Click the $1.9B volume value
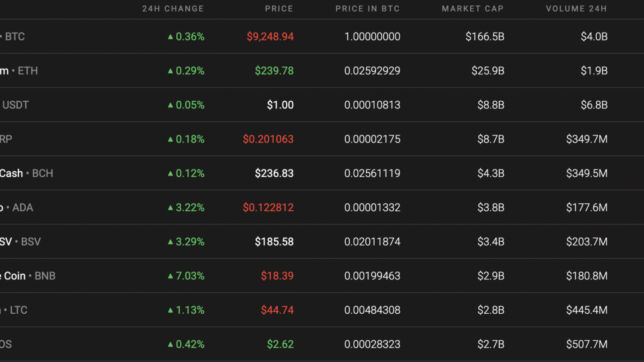This screenshot has height=362, width=644. (594, 71)
